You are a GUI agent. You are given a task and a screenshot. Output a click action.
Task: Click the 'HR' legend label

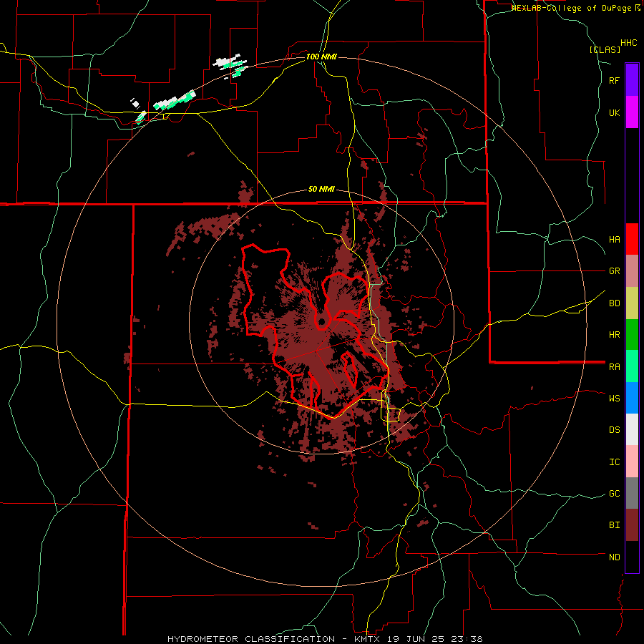[x=615, y=335]
